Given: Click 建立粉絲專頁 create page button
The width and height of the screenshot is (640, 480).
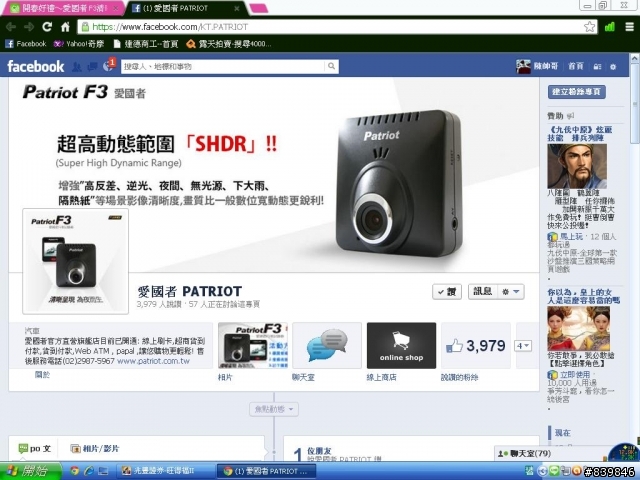Looking at the screenshot, I should 576,91.
